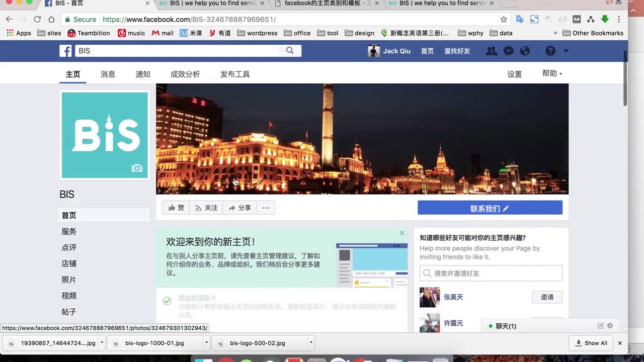Click the Facebook search magnifier
This screenshot has width=644, height=362.
(x=290, y=50)
